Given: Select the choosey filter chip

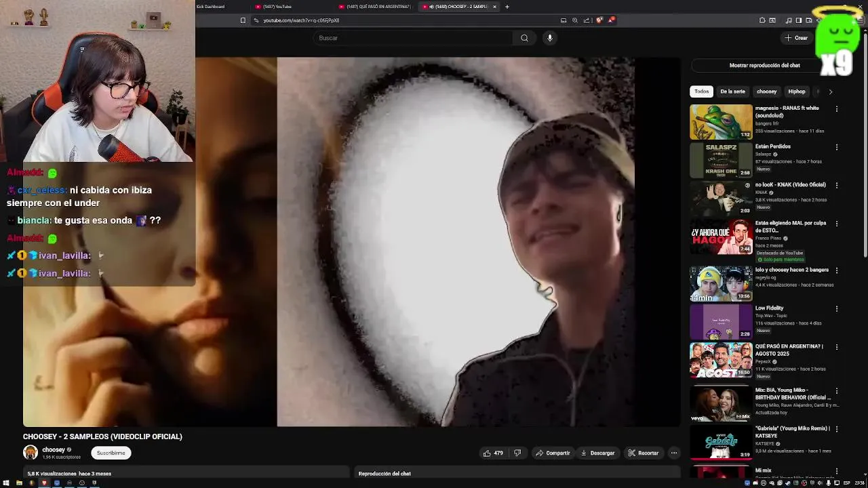Looking at the screenshot, I should (766, 91).
